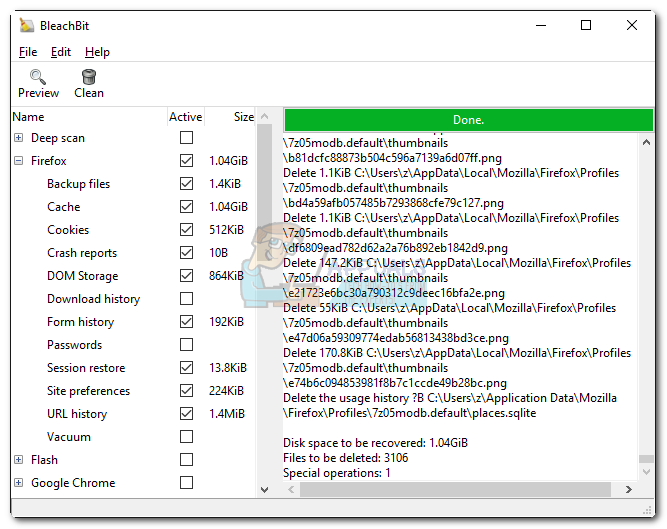The width and height of the screenshot is (667, 529).
Task: Open the Help menu
Action: [97, 52]
